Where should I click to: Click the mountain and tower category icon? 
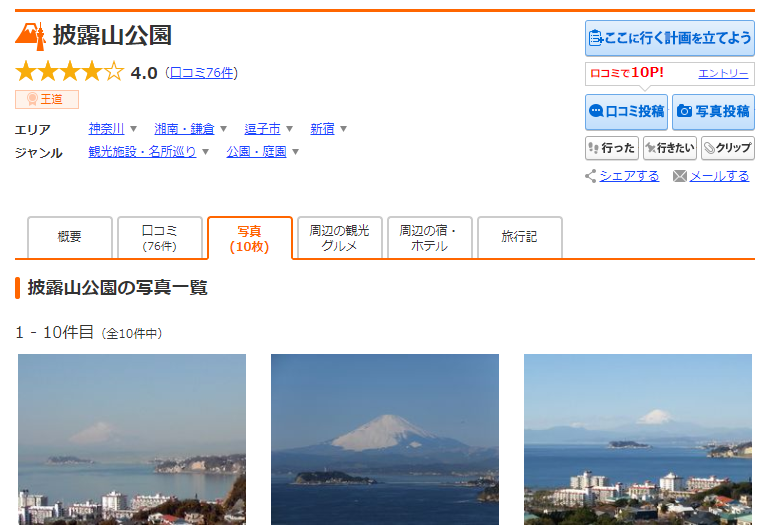click(30, 36)
